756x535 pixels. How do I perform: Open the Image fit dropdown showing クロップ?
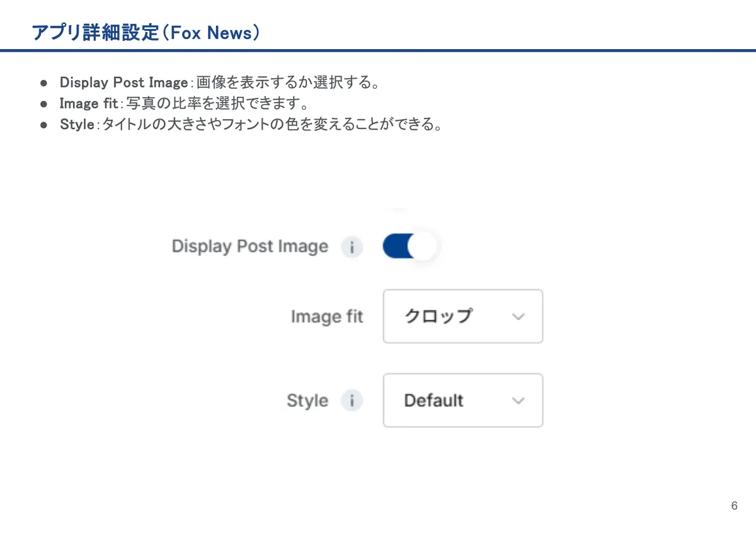point(463,316)
